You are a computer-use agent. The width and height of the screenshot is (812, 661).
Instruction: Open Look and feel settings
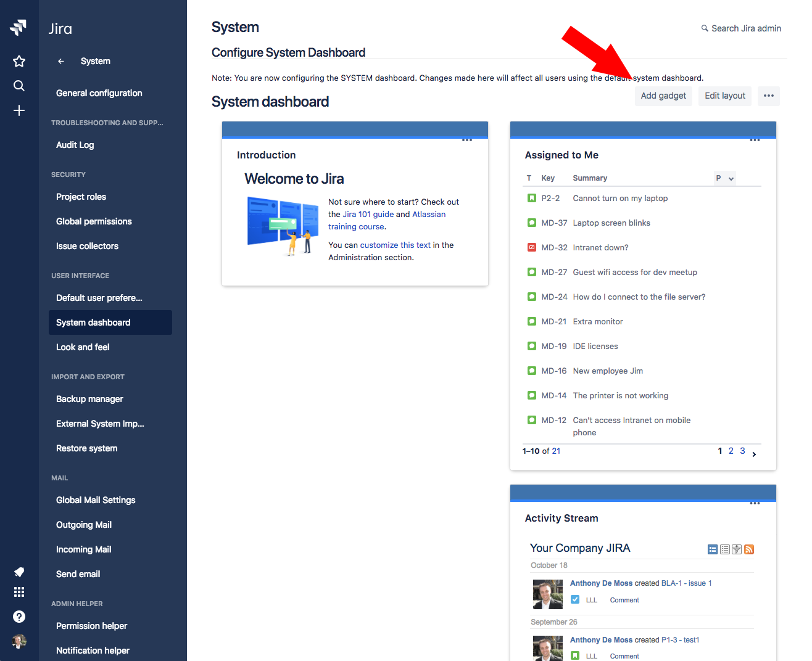pos(83,347)
